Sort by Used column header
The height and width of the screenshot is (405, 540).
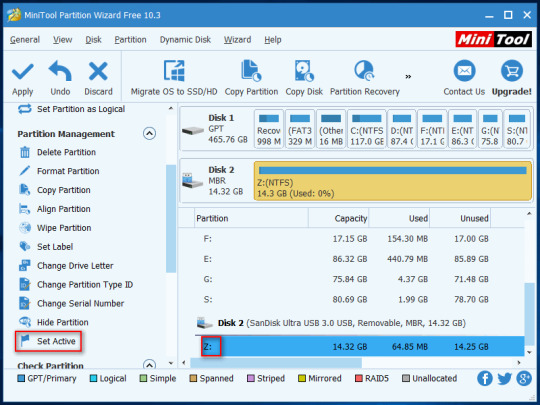point(399,218)
